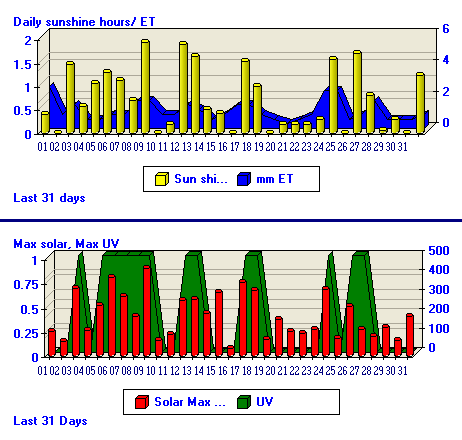Click the '500' tick on the solar axis
Image resolution: width=462 pixels, height=440 pixels.
pos(439,250)
